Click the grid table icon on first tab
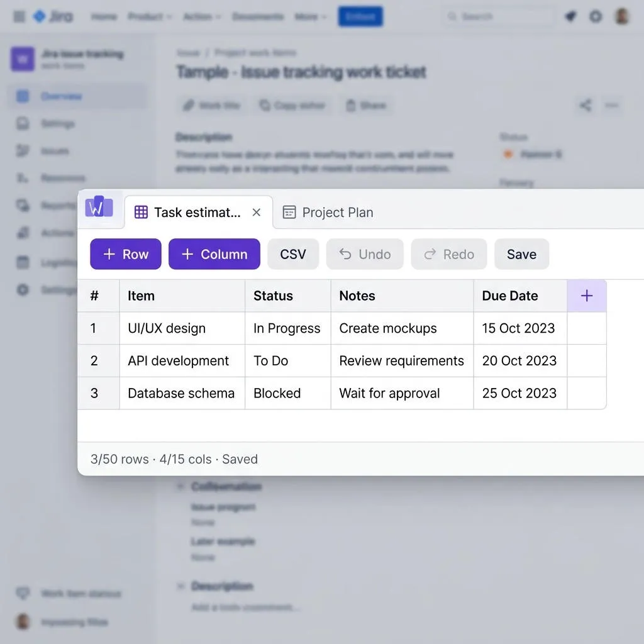 click(141, 213)
